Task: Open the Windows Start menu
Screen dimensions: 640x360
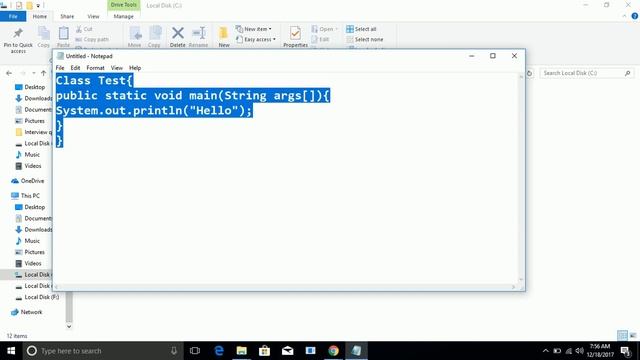Action: [11, 351]
